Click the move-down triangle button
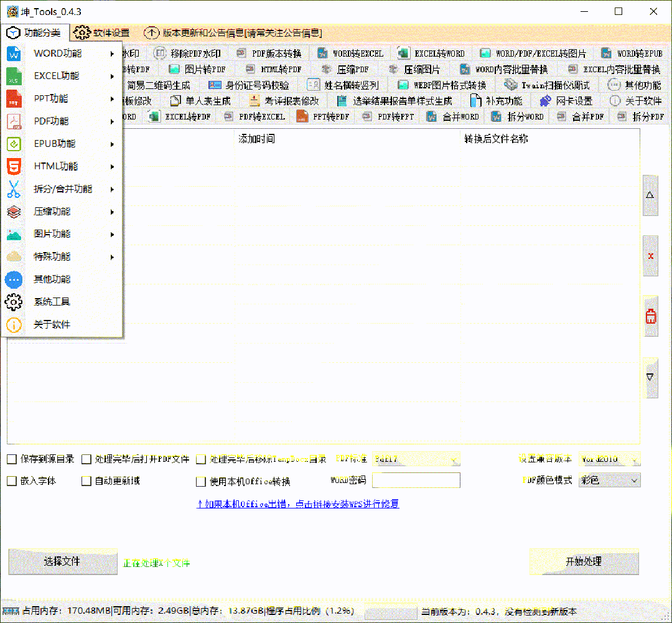672x623 pixels. click(650, 377)
